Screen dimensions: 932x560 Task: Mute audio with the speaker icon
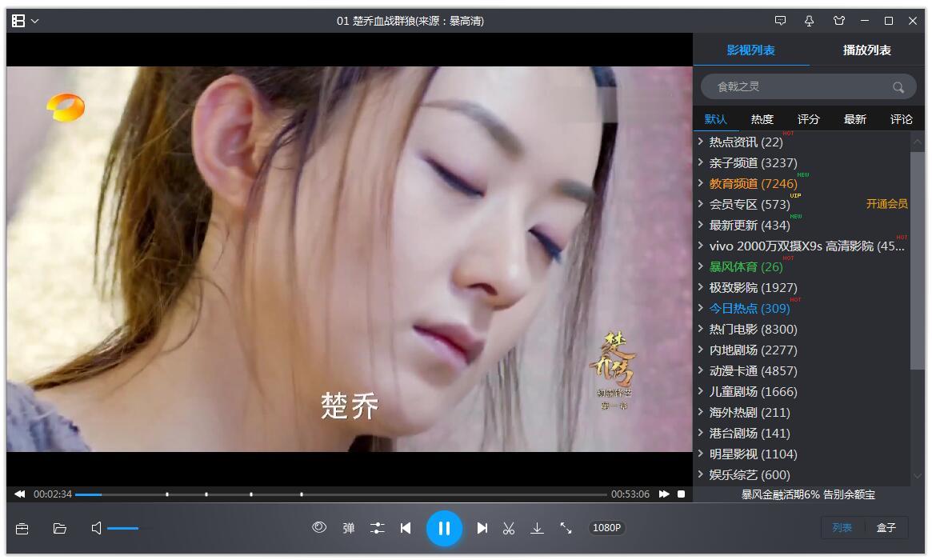[96, 528]
